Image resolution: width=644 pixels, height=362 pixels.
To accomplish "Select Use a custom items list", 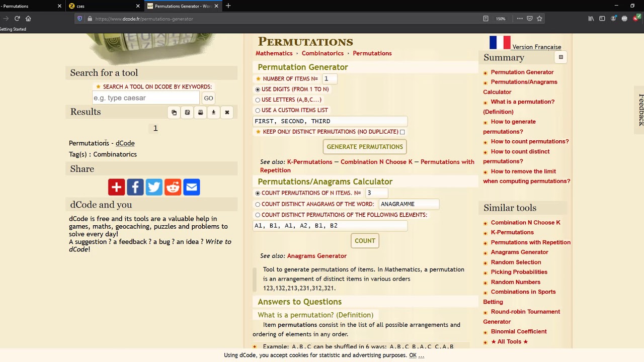I will [x=258, y=111].
